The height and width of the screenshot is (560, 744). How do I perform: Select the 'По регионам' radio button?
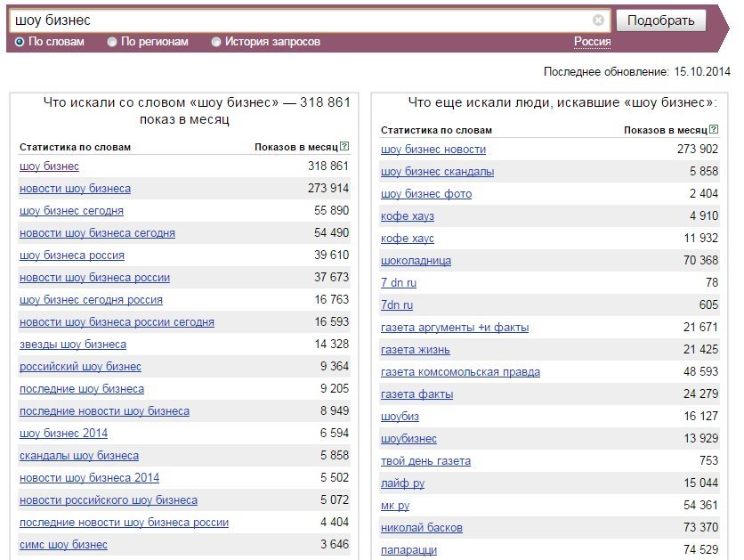click(x=112, y=42)
